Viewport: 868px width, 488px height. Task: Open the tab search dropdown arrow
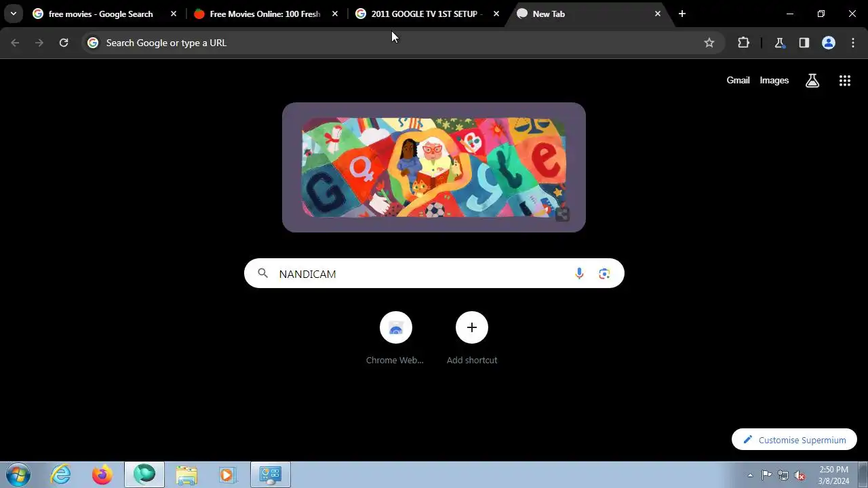pyautogui.click(x=13, y=14)
